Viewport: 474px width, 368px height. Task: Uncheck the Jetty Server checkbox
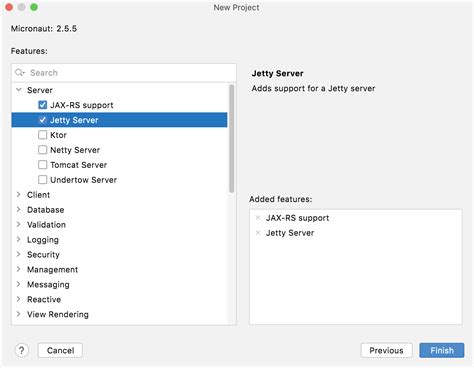pos(43,120)
